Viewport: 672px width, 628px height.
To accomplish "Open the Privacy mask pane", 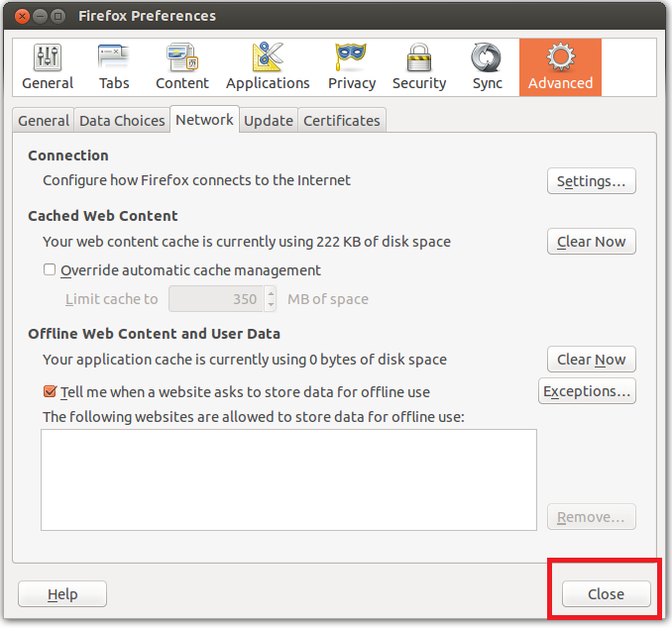I will point(352,67).
